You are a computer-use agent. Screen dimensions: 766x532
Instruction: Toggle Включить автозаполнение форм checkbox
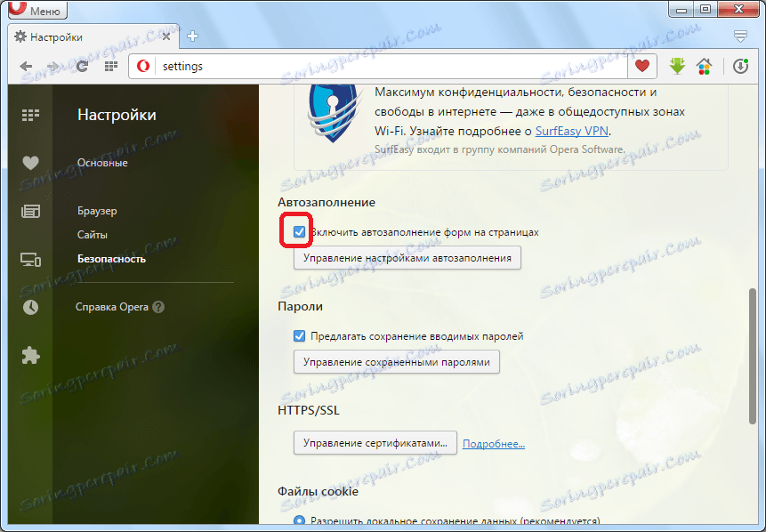[299, 232]
